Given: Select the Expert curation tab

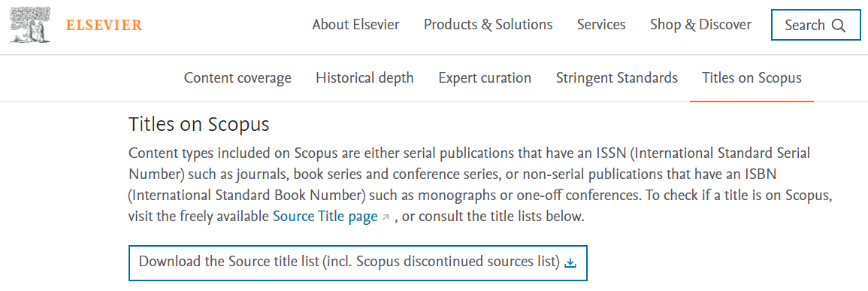Looking at the screenshot, I should point(485,78).
